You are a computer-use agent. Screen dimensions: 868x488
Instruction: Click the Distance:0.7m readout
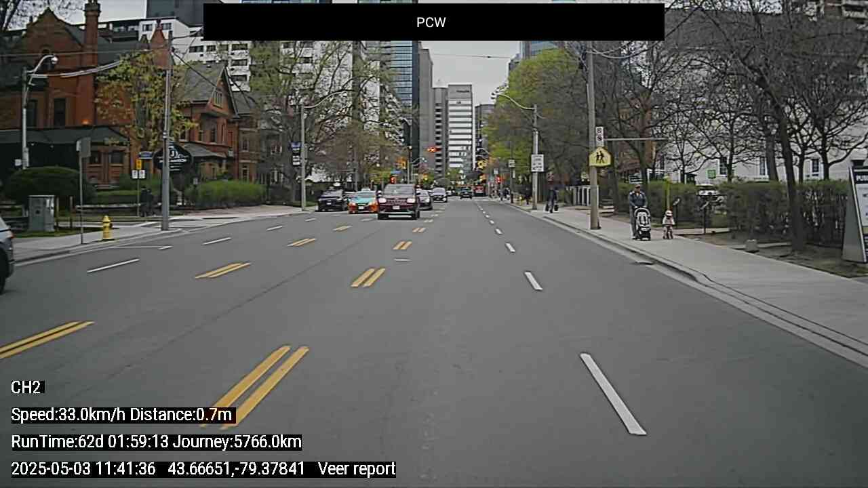coord(182,415)
